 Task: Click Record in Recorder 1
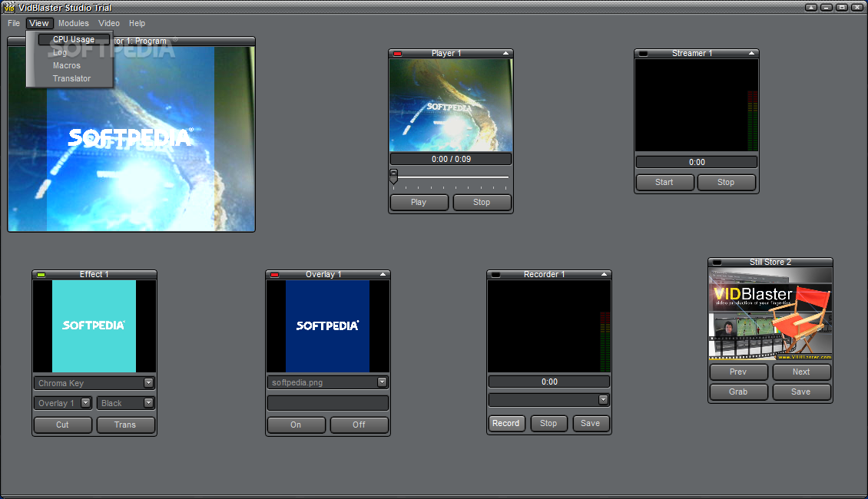(x=506, y=423)
